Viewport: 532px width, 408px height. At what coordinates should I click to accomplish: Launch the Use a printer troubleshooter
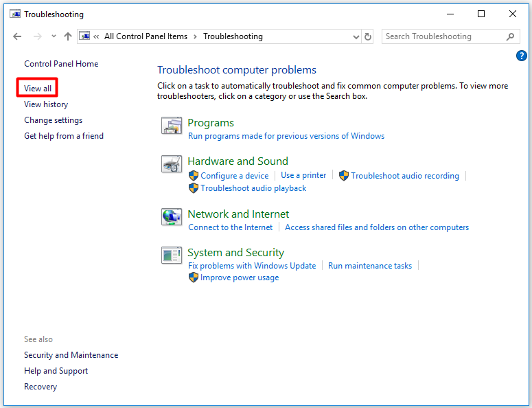click(x=303, y=175)
